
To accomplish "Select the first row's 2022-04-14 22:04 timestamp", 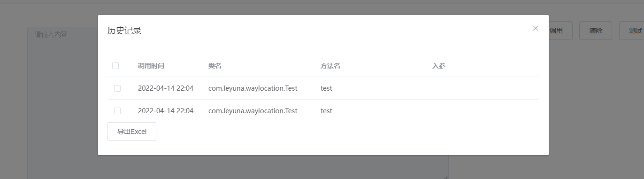I will click(x=166, y=88).
